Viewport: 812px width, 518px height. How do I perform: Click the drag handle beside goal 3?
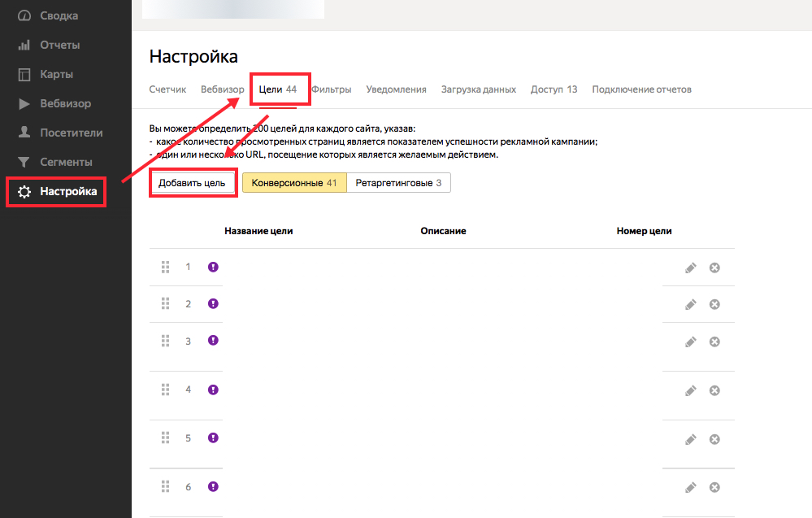165,340
